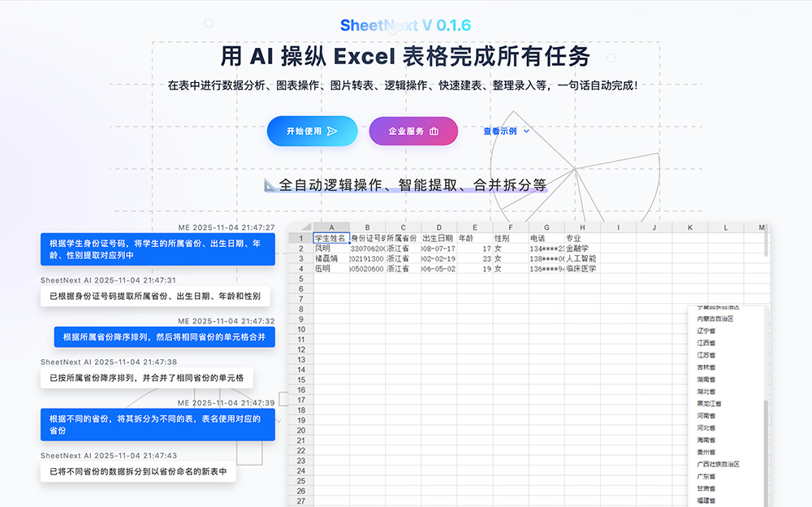The image size is (812, 507).
Task: Click the 专业 header cell
Action: pos(582,238)
